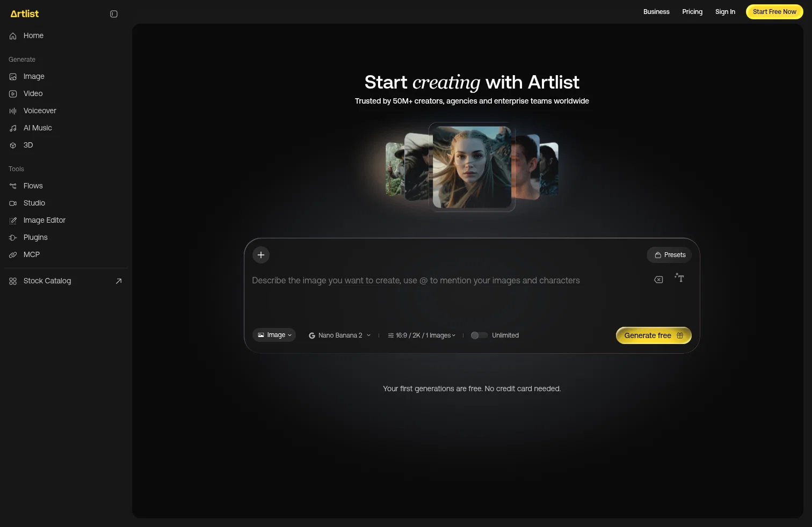This screenshot has width=812, height=527.
Task: Click the Artlist logo
Action: (x=25, y=14)
